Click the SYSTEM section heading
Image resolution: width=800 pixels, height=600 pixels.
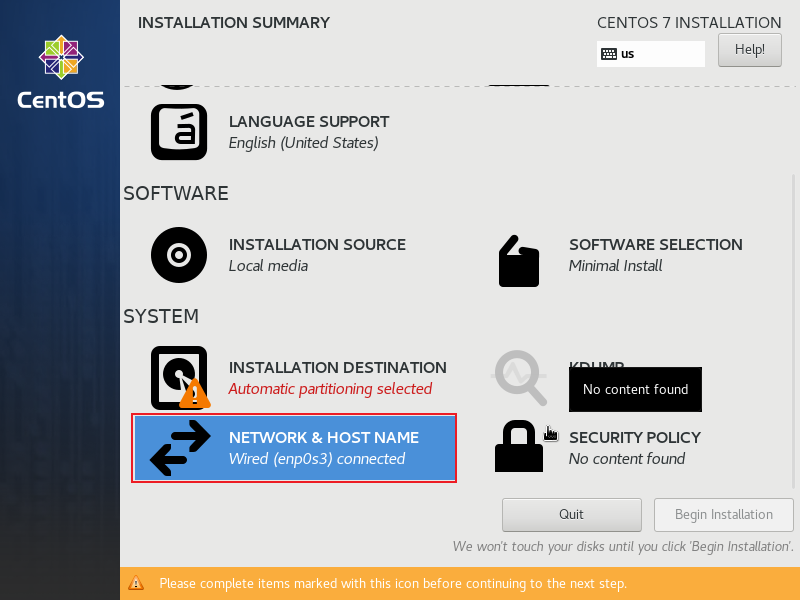[161, 317]
